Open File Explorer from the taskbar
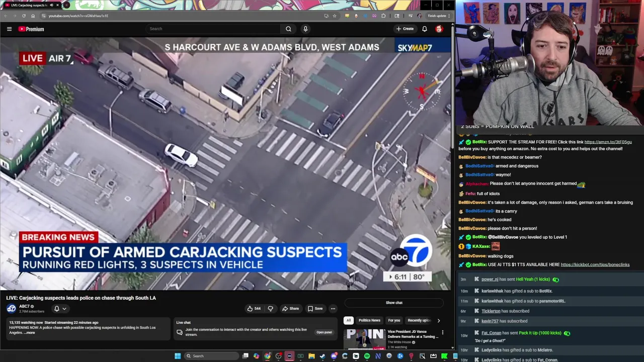 point(311,356)
